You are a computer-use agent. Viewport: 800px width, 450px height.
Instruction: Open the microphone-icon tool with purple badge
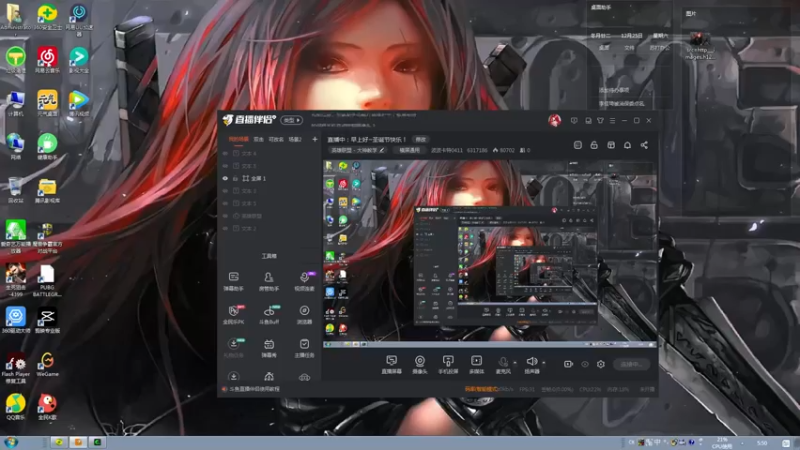tap(304, 281)
